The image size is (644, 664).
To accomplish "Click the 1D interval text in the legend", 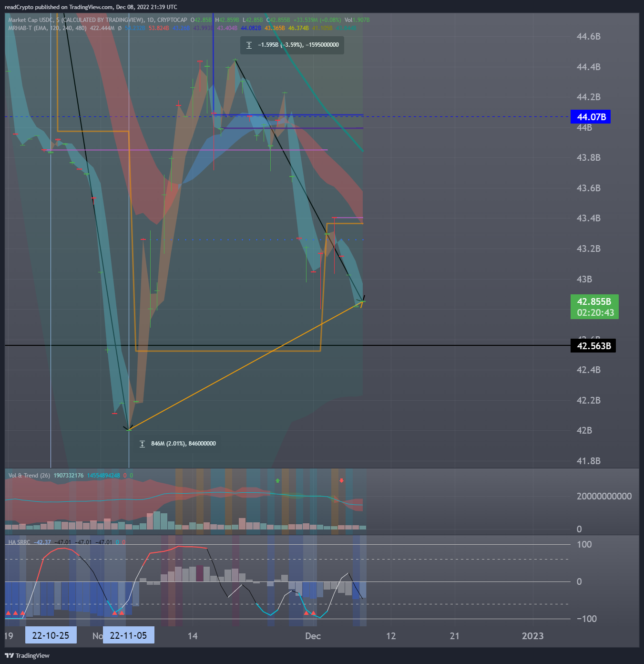I will pyautogui.click(x=151, y=20).
